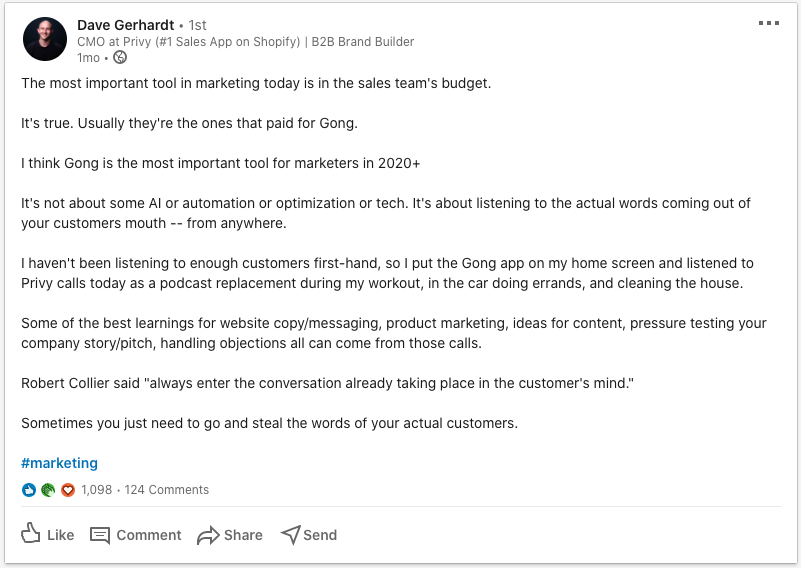Click the Comment button label

[149, 535]
